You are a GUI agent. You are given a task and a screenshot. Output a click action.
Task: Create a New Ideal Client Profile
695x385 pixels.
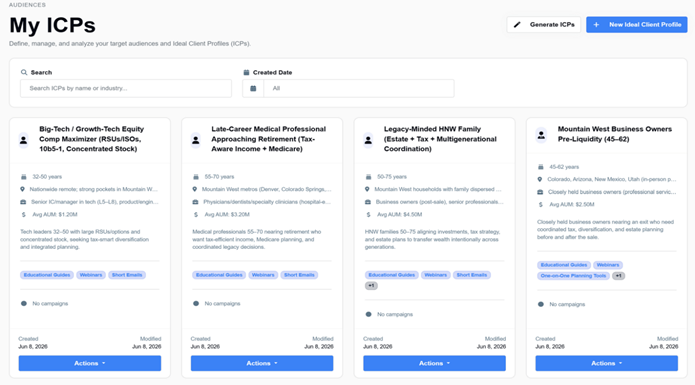[x=636, y=25]
